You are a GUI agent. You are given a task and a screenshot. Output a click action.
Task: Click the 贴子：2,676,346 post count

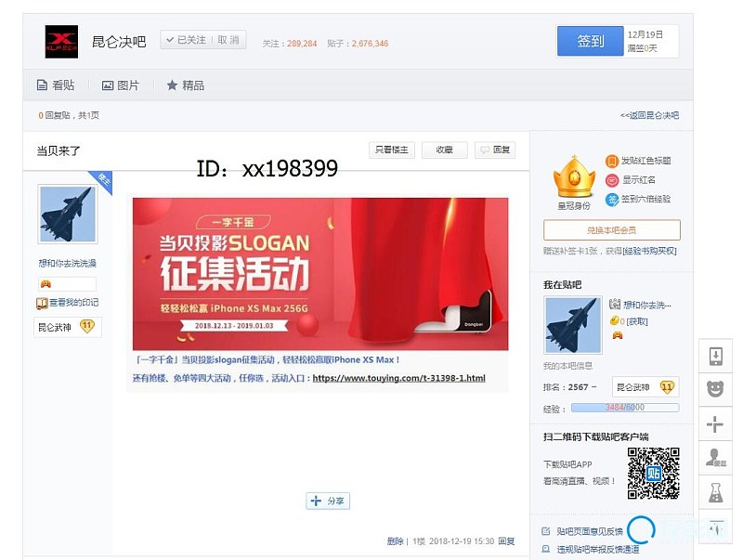click(358, 44)
